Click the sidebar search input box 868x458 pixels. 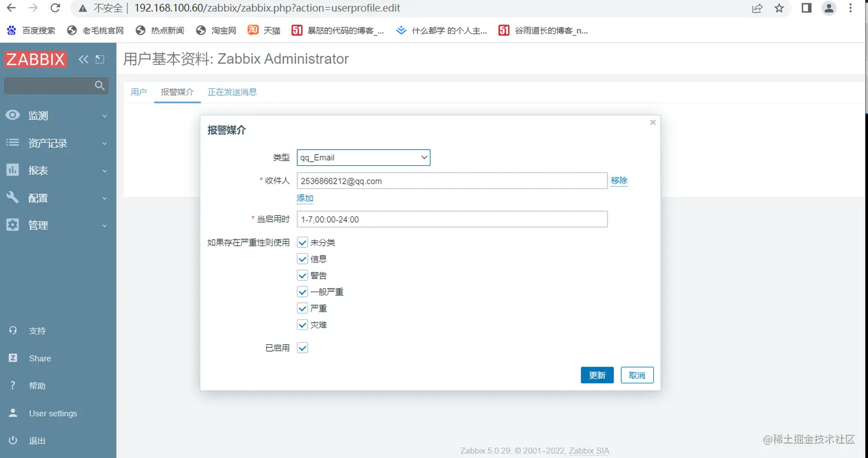click(56, 86)
